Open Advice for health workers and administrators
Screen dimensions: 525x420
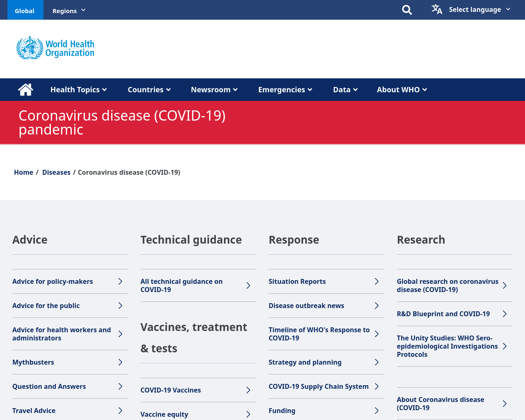pos(62,334)
